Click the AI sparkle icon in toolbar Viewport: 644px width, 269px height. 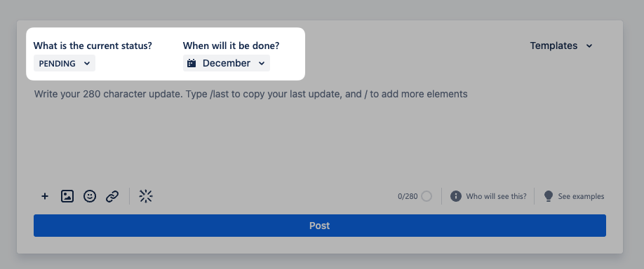click(146, 196)
